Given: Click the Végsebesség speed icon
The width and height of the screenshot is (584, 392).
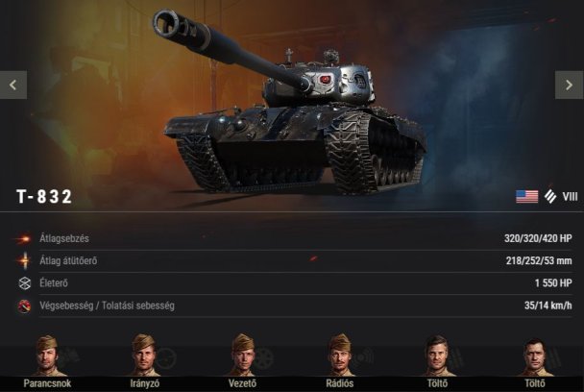Looking at the screenshot, I should coord(25,306).
